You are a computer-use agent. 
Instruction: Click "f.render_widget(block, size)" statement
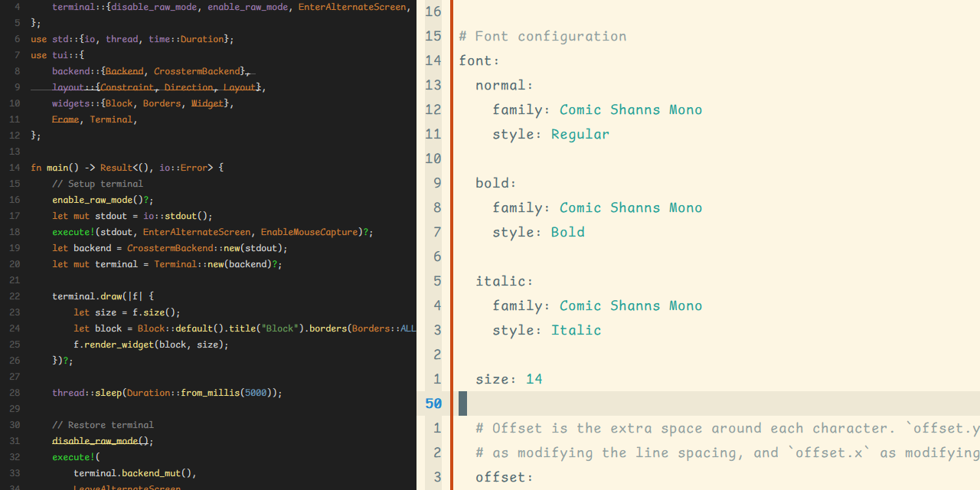[150, 345]
